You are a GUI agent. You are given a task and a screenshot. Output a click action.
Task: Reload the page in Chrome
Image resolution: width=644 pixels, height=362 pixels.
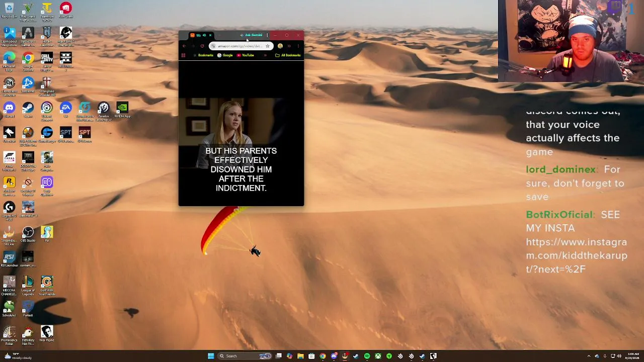coord(202,46)
